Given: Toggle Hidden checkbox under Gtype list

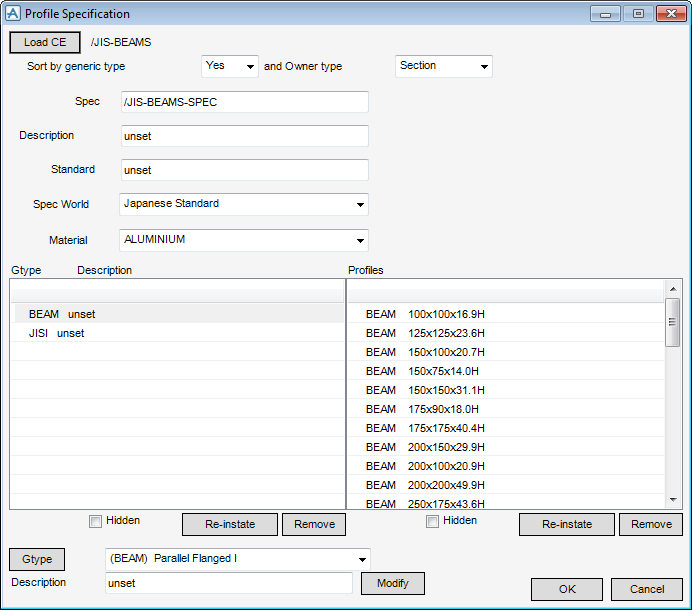Looking at the screenshot, I should tap(96, 521).
